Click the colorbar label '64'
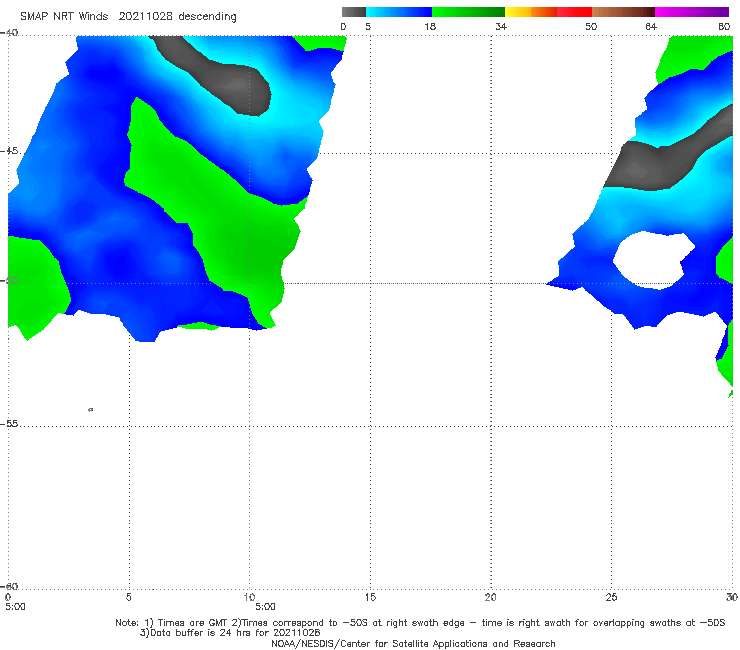The height and width of the screenshot is (650, 740). (x=651, y=27)
